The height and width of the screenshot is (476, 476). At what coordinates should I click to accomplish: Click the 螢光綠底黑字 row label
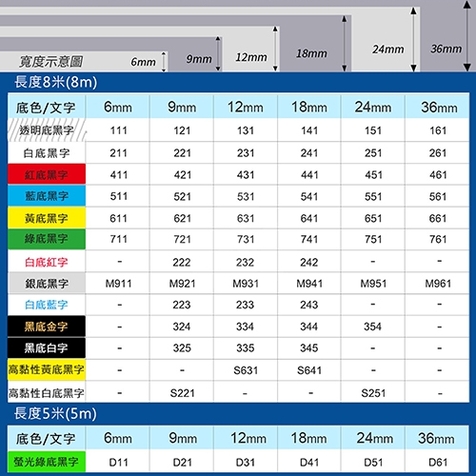coord(46,462)
